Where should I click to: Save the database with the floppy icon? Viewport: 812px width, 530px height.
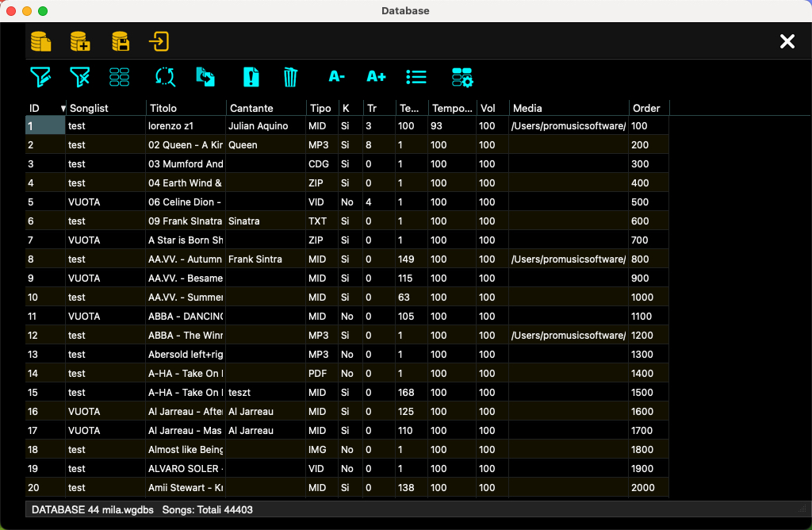pos(120,41)
